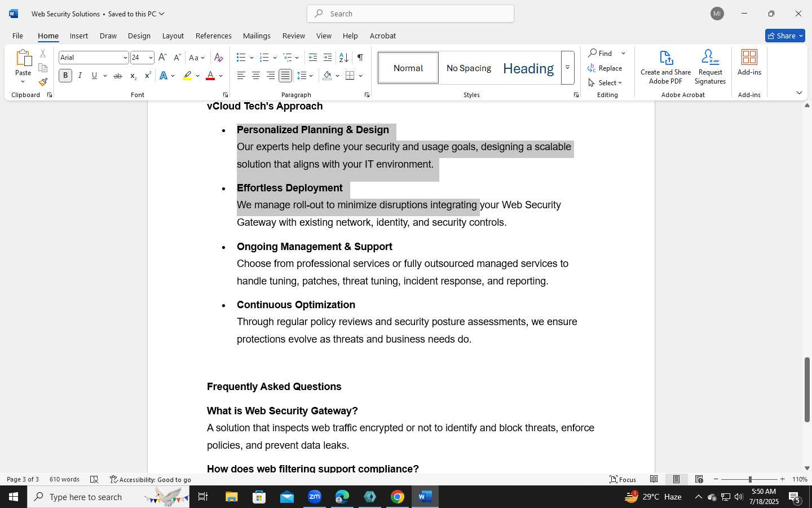The height and width of the screenshot is (508, 812).
Task: Switch to the Layout tab
Action: [x=173, y=36]
